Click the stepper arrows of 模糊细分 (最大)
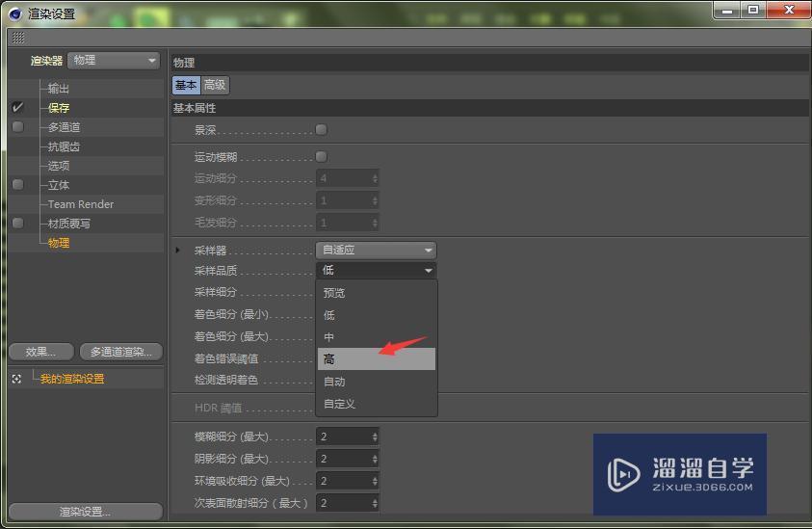Image resolution: width=812 pixels, height=529 pixels. tap(375, 436)
